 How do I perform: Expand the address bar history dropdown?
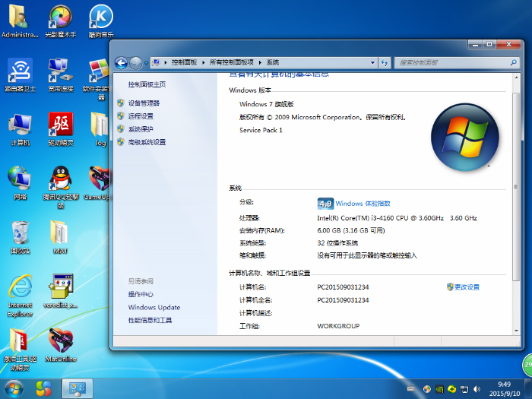[374, 62]
